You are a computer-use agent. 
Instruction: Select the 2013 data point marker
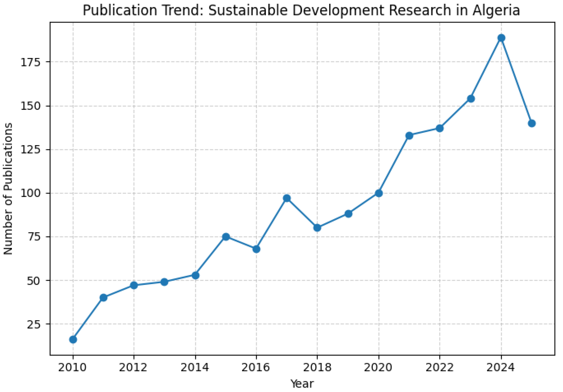coord(165,282)
